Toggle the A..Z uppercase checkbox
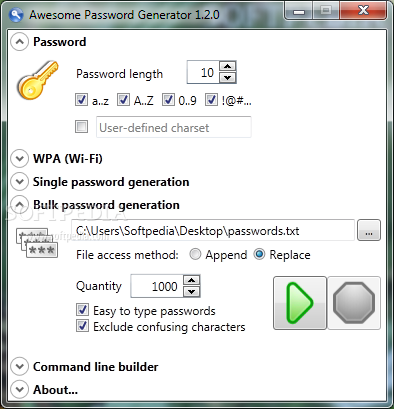 click(x=123, y=100)
